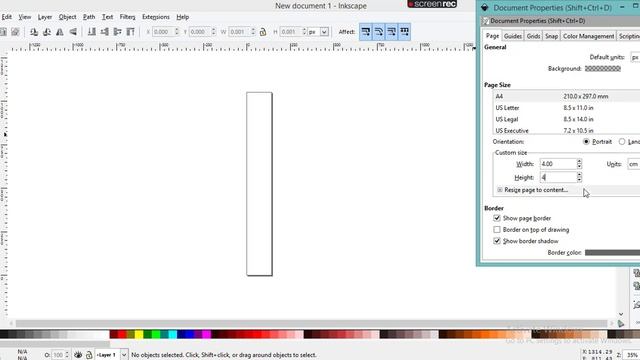Pick the yellow swatch in palette

139,335
